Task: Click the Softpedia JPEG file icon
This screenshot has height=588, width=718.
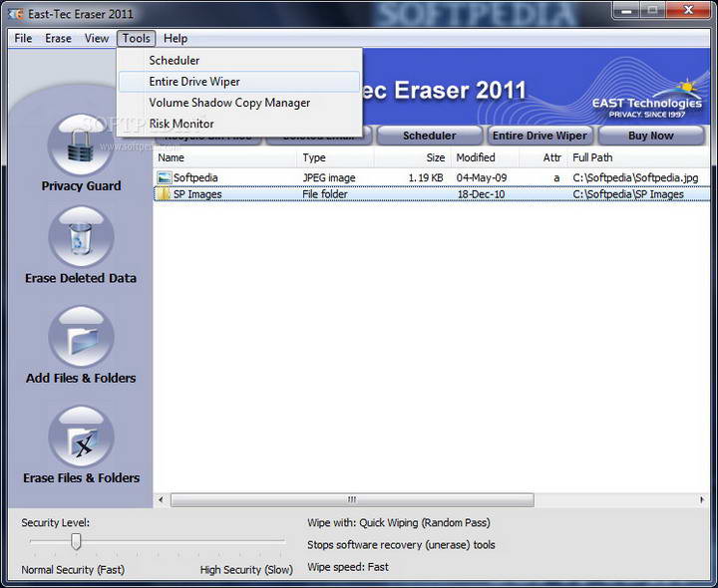Action: (x=164, y=177)
